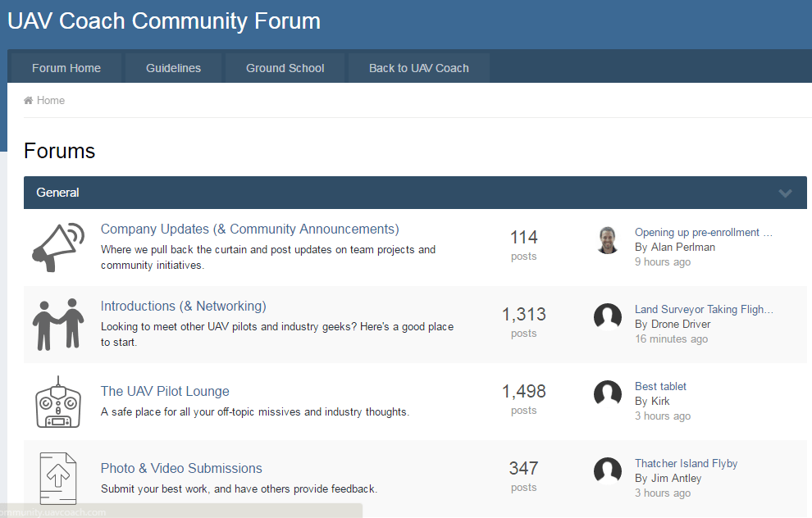Click the handshake Introductions forum icon
This screenshot has width=812, height=518.
(x=58, y=324)
